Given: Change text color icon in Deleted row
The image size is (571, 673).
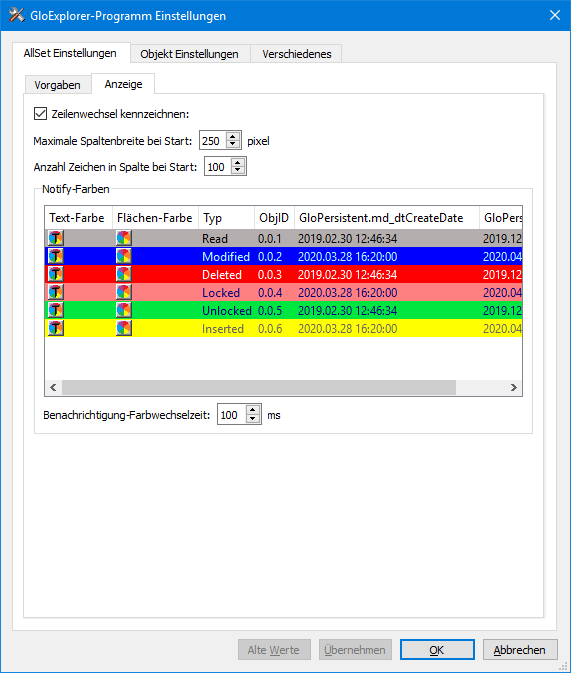Looking at the screenshot, I should tap(56, 274).
